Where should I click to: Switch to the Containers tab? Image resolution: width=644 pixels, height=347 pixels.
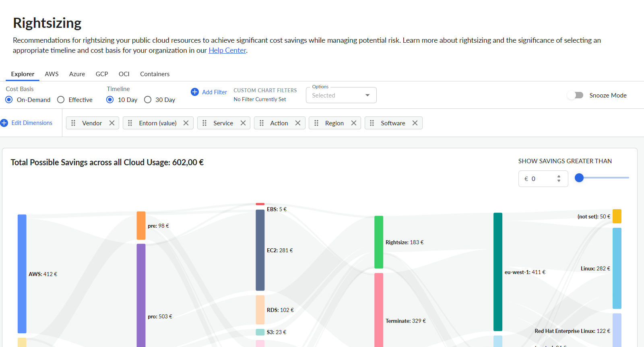[x=155, y=74]
